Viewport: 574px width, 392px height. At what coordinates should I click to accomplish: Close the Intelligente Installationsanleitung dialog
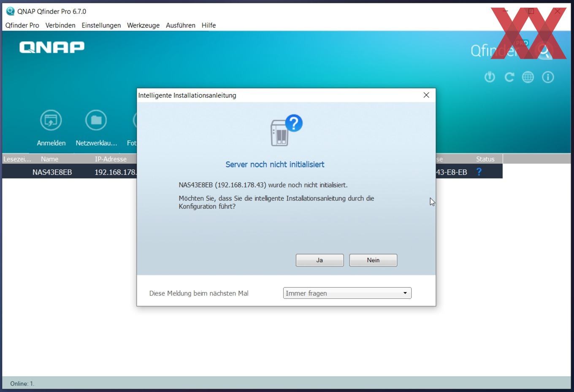pyautogui.click(x=426, y=95)
